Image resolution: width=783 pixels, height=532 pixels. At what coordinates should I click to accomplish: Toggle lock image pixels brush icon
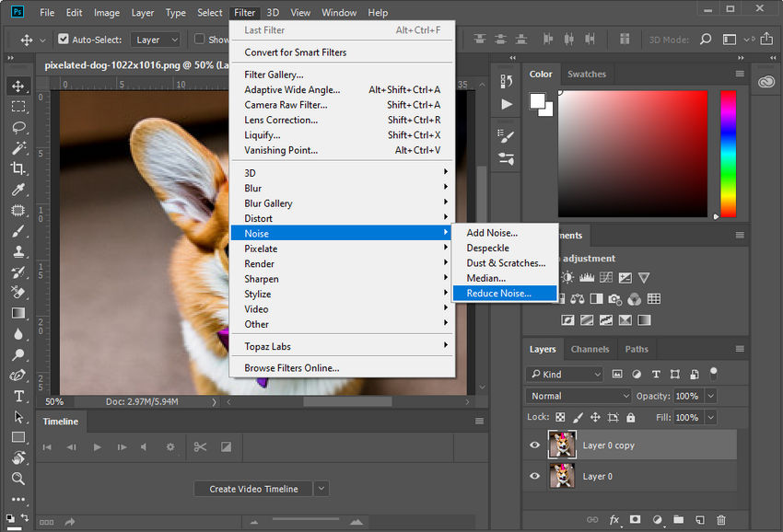pyautogui.click(x=578, y=417)
